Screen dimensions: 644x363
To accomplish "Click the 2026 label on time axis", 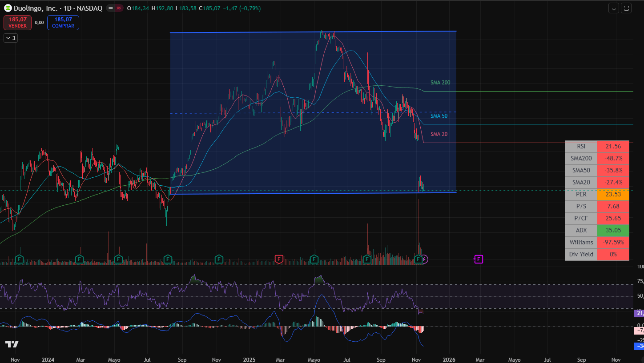I will pyautogui.click(x=449, y=359).
